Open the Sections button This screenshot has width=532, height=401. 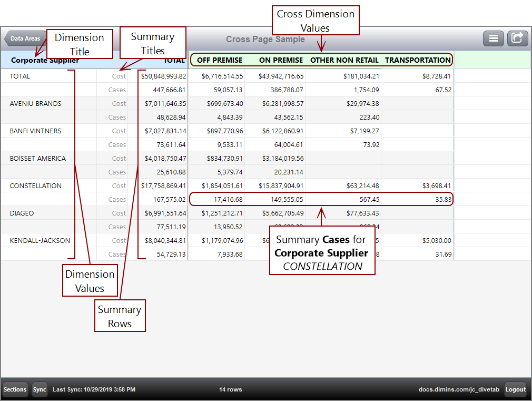coord(15,389)
